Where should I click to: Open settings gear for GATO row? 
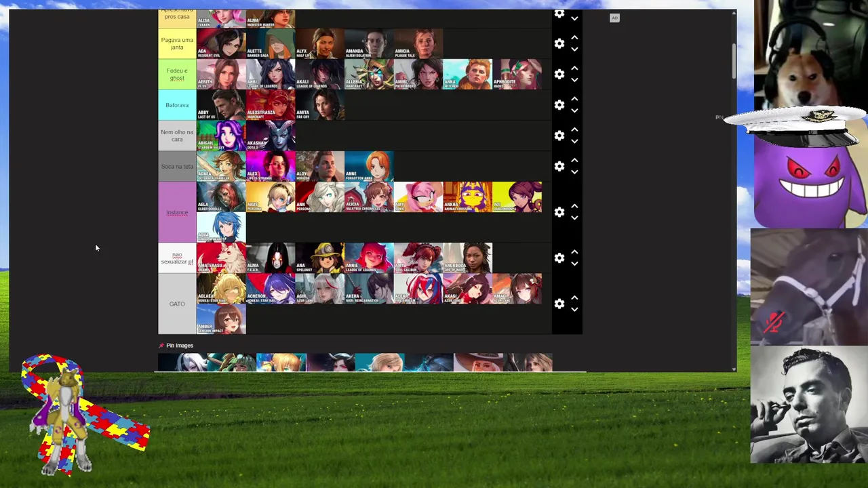pyautogui.click(x=559, y=304)
